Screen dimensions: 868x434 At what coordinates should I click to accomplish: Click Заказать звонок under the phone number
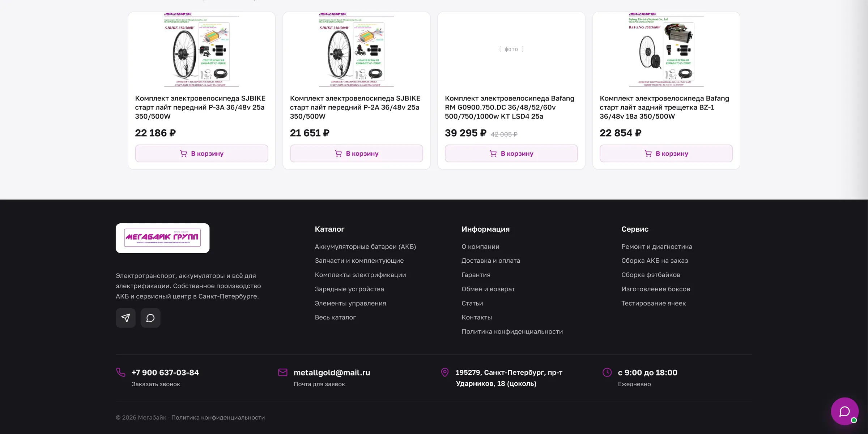click(x=156, y=384)
